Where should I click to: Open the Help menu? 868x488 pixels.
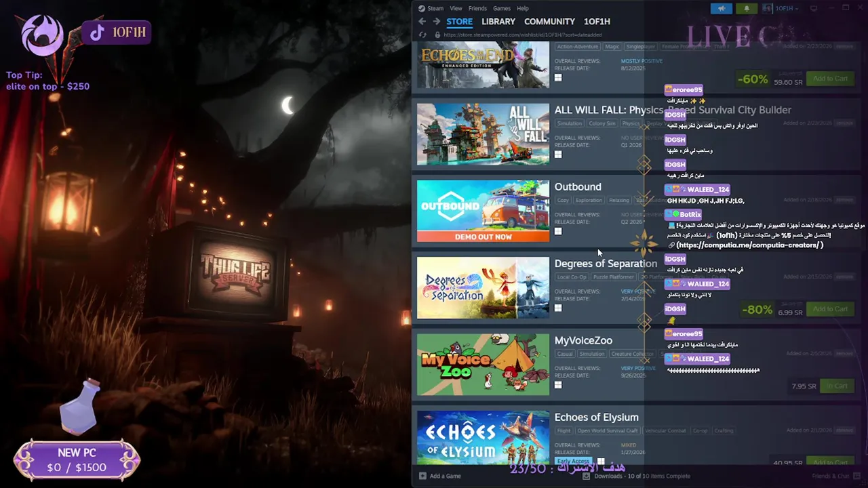click(523, 8)
